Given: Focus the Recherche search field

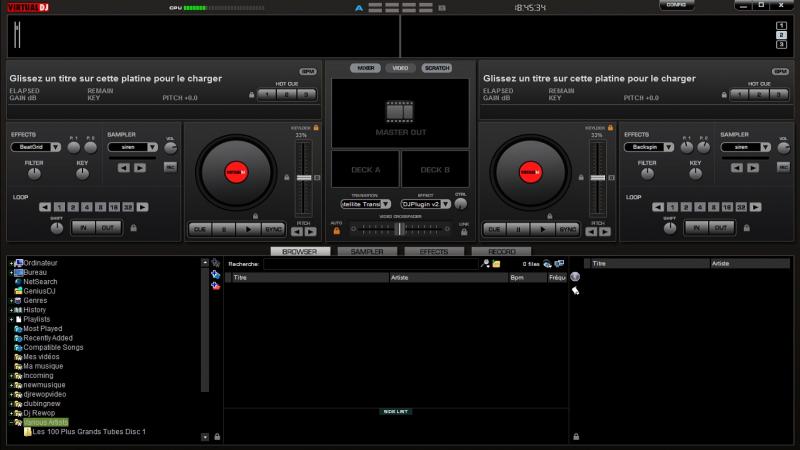Looking at the screenshot, I should pyautogui.click(x=370, y=264).
